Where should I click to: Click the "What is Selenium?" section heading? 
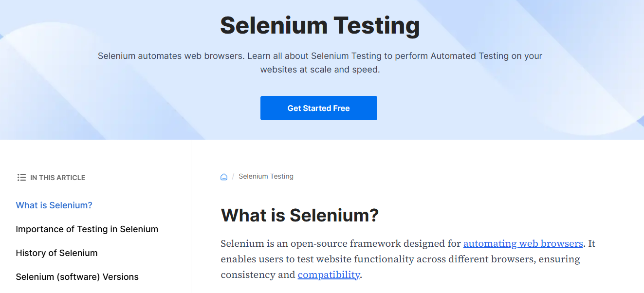point(299,215)
